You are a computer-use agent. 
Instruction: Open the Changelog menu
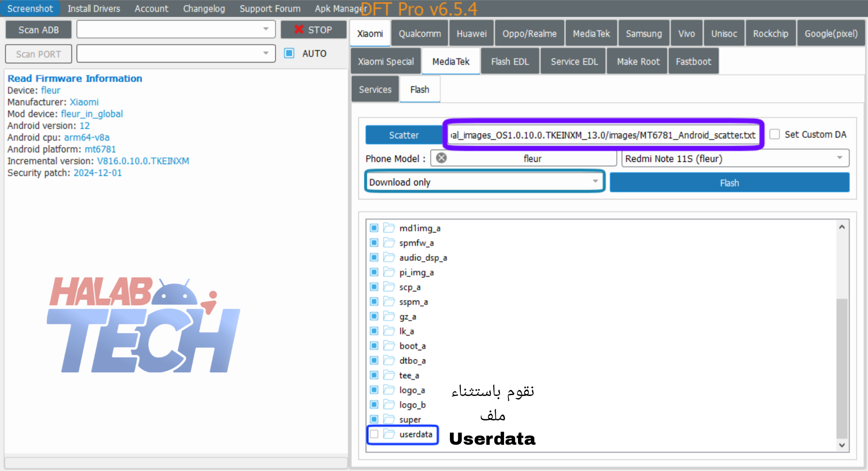204,8
